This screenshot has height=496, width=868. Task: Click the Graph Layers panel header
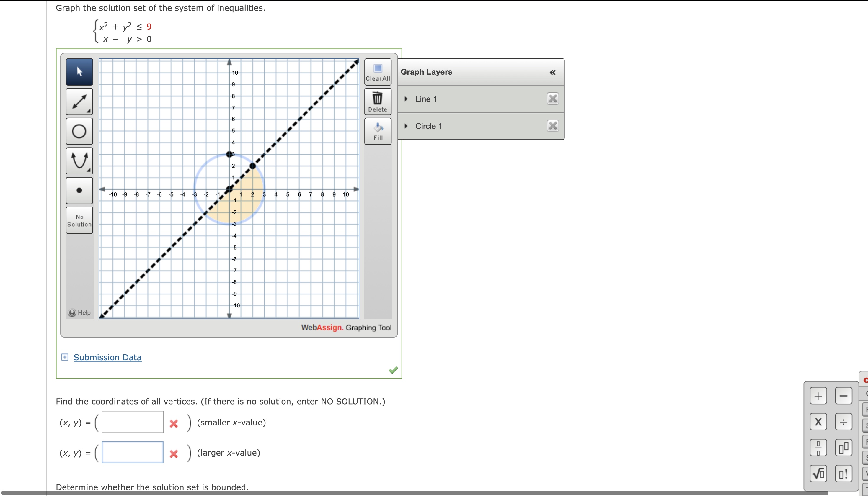pos(426,72)
